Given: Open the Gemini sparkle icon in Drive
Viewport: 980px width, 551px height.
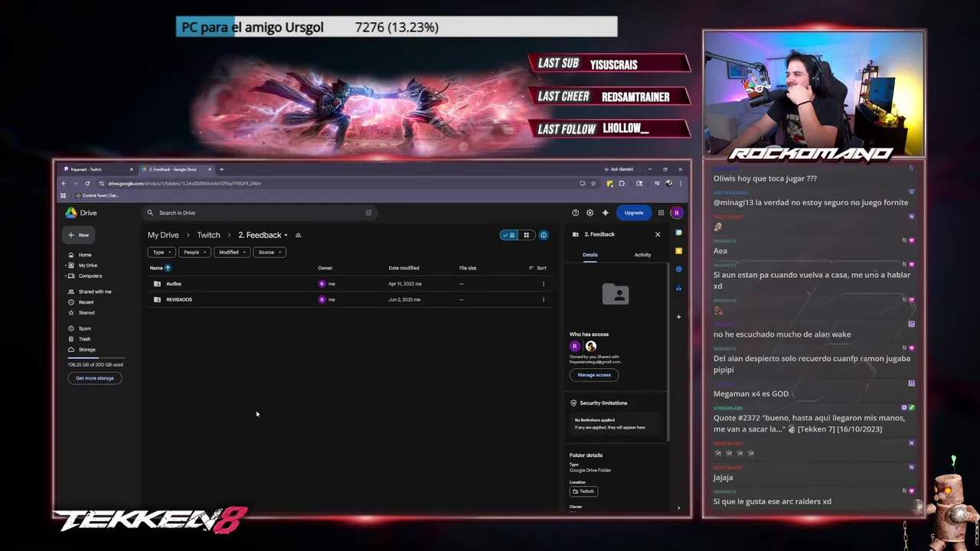Looking at the screenshot, I should (605, 213).
